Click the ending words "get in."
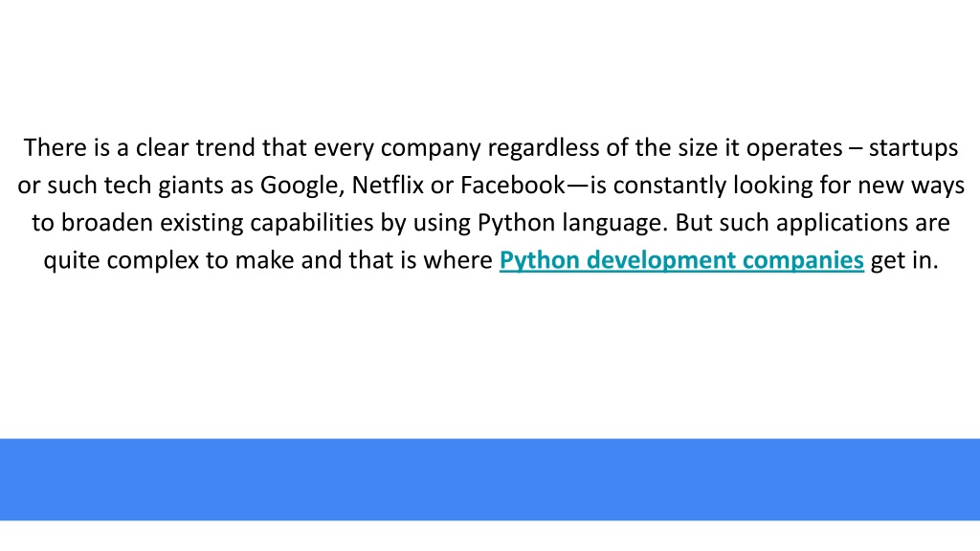 904,260
